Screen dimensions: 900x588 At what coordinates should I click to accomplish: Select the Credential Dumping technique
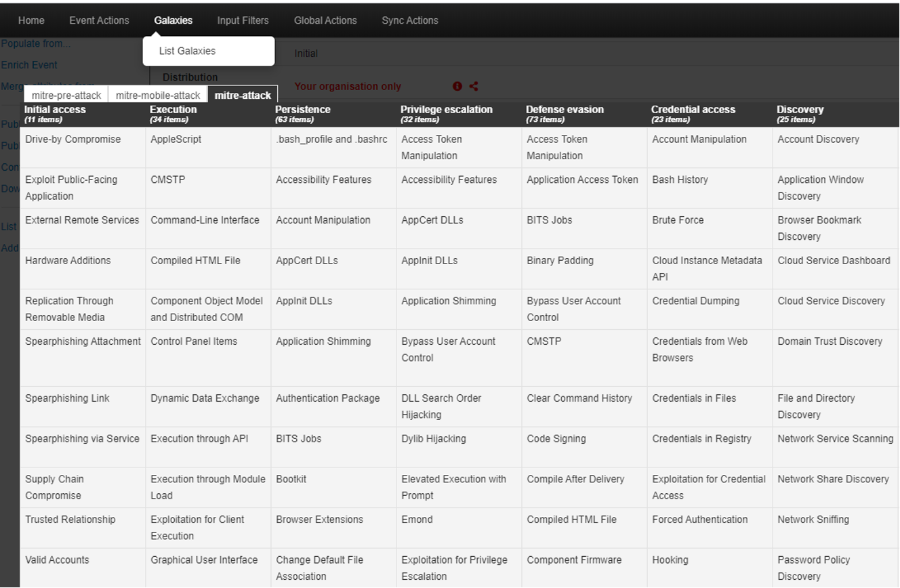click(x=710, y=310)
